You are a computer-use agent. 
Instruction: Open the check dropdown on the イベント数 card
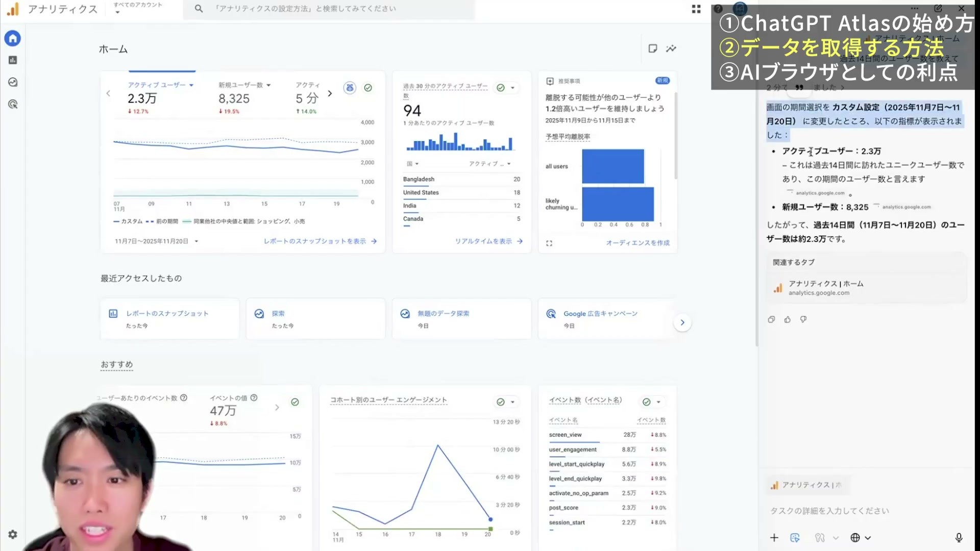point(651,402)
